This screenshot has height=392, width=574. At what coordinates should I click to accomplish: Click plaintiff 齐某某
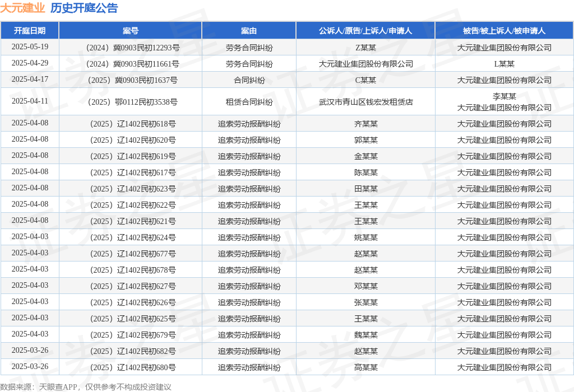pyautogui.click(x=365, y=124)
